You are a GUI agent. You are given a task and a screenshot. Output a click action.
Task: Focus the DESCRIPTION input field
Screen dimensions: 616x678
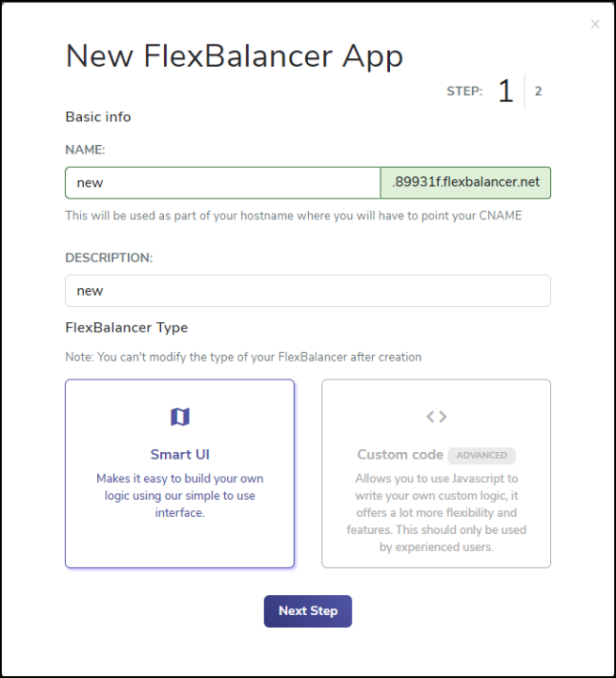pyautogui.click(x=308, y=291)
